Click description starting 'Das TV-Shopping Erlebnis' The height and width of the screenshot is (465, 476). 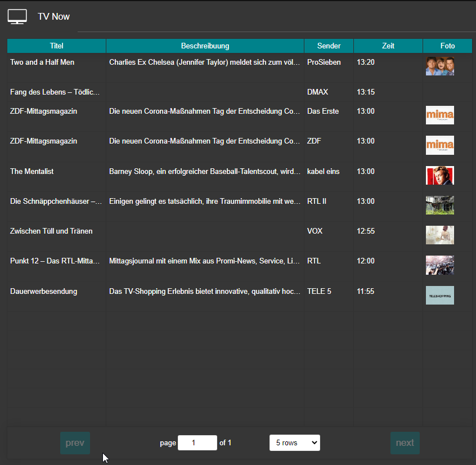[205, 291]
